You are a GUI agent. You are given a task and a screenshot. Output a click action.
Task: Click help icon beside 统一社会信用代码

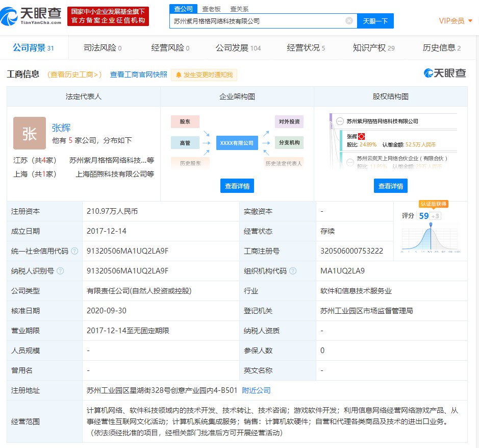click(74, 251)
